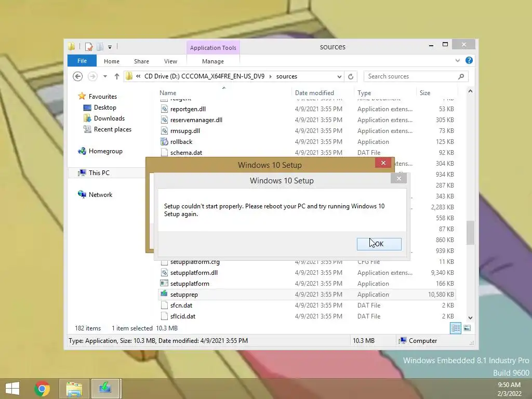Click the Forward navigation arrow
The image size is (532, 399).
(x=92, y=76)
